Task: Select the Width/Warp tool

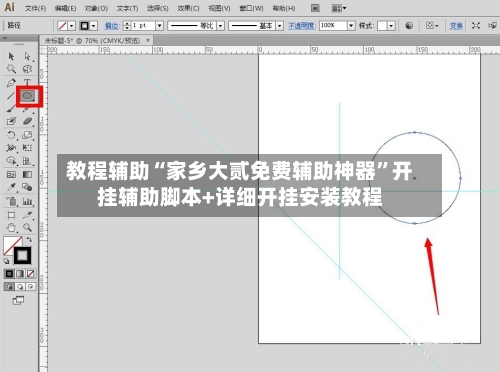Action: pos(11,148)
